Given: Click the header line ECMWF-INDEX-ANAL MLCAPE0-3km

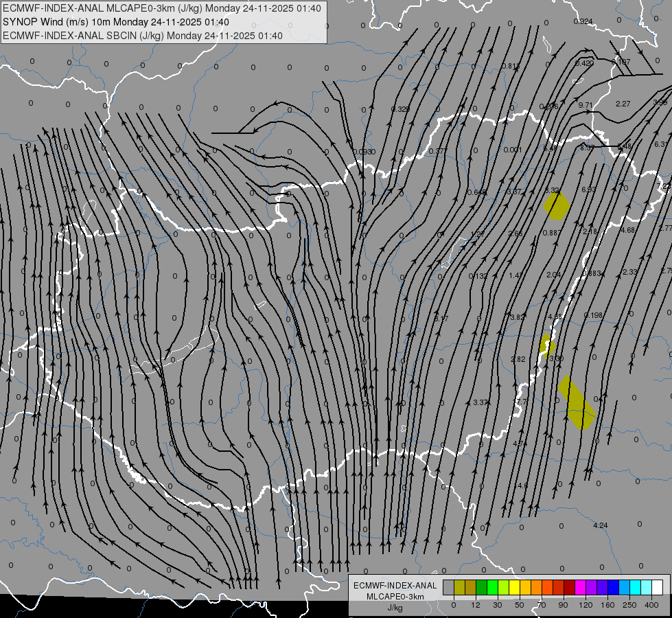Looking at the screenshot, I should tap(161, 8).
